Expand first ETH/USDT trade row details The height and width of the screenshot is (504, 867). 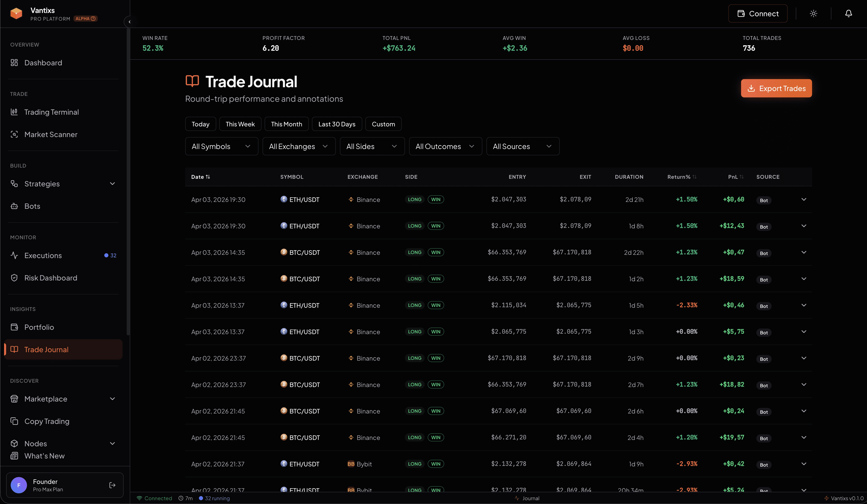pyautogui.click(x=804, y=199)
